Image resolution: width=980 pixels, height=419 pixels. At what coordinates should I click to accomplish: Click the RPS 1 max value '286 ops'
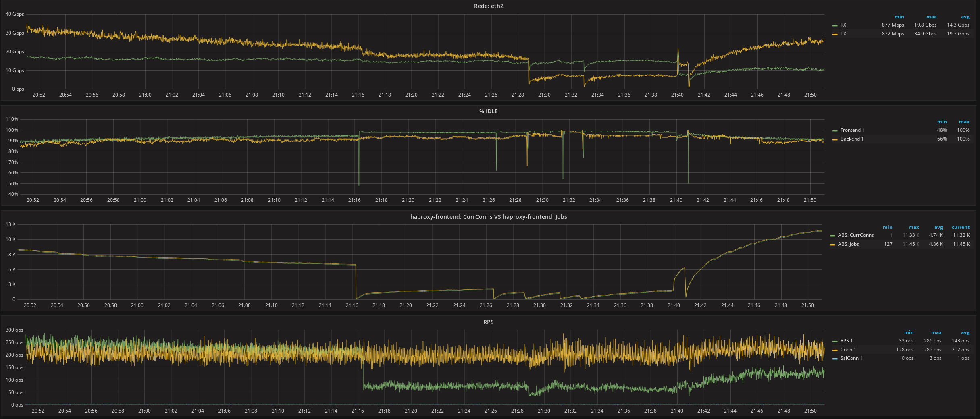932,341
